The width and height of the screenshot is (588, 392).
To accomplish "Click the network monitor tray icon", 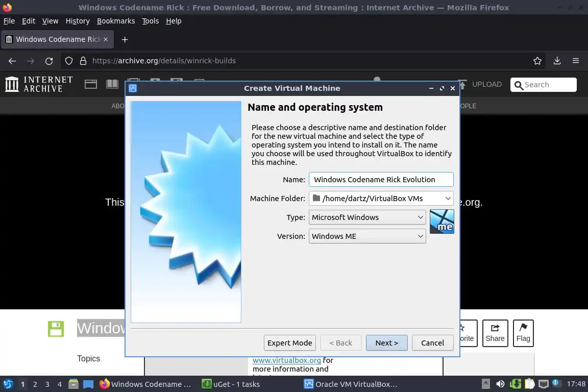I will pyautogui.click(x=544, y=384).
